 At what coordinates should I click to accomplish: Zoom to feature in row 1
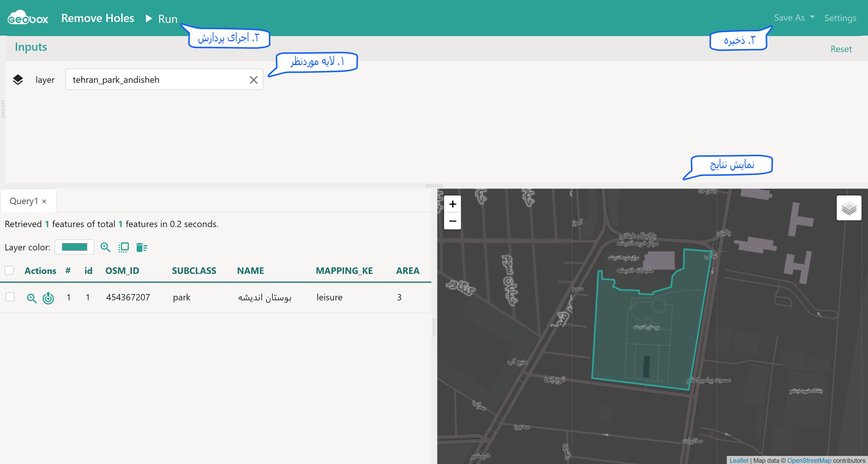point(32,298)
